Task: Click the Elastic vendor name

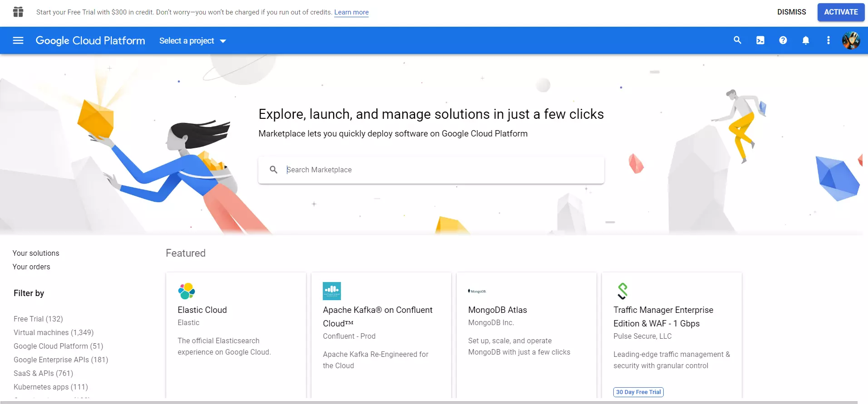Action: pos(188,322)
